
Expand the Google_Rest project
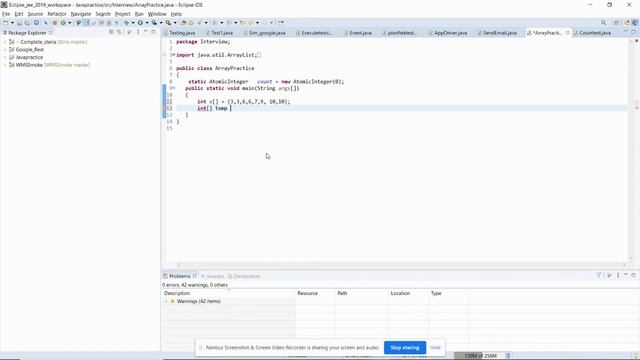pos(5,50)
